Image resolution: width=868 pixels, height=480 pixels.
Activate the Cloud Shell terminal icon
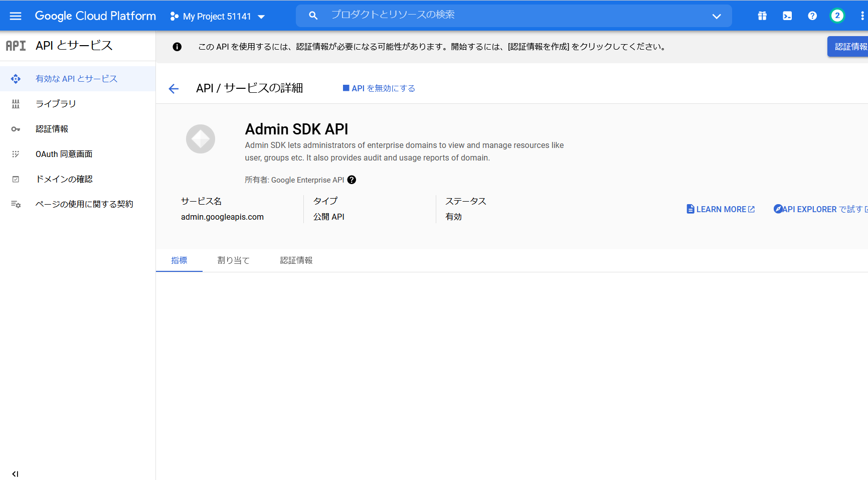[787, 16]
